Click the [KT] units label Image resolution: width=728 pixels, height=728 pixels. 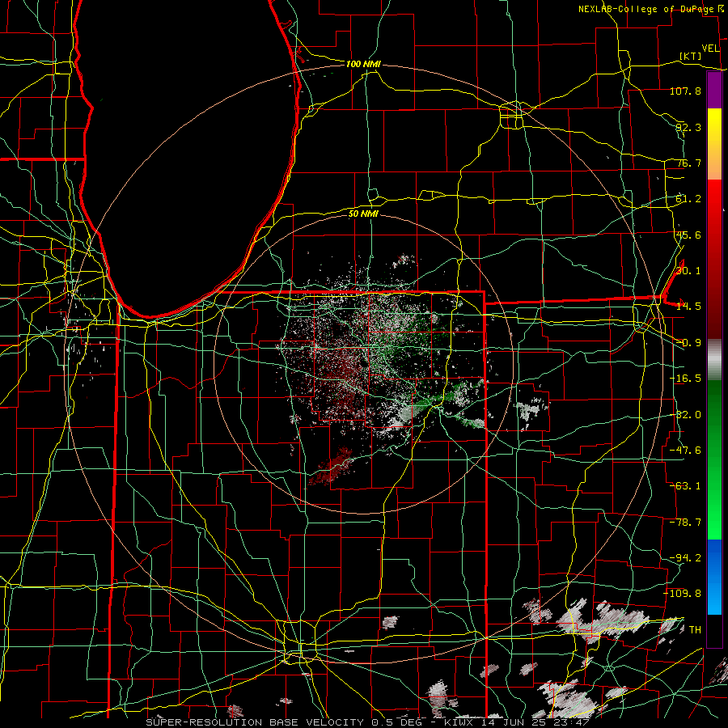coord(691,56)
